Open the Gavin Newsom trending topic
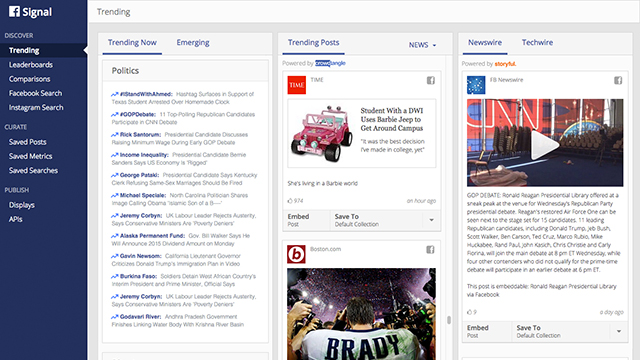This screenshot has width=640, height=360. click(141, 256)
